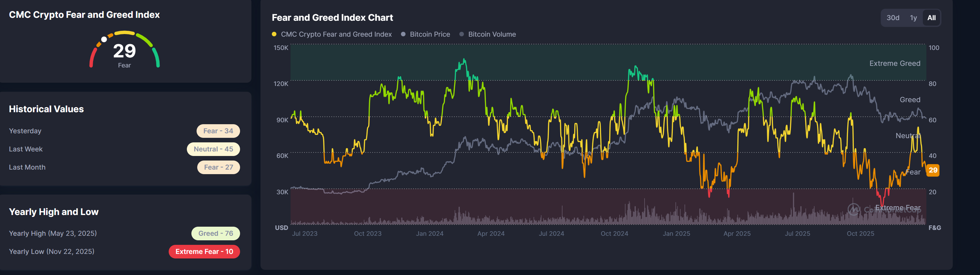The height and width of the screenshot is (275, 980).
Task: Select the All time range tab
Action: [931, 18]
